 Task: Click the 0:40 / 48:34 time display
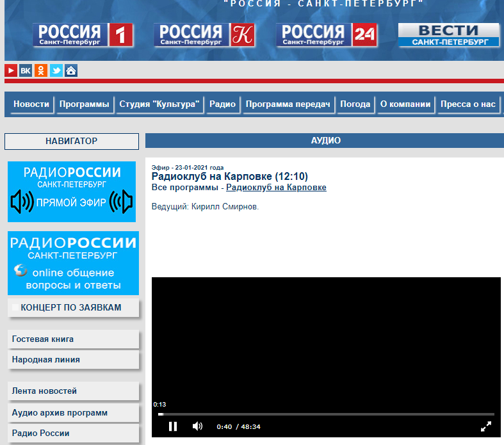(x=238, y=426)
